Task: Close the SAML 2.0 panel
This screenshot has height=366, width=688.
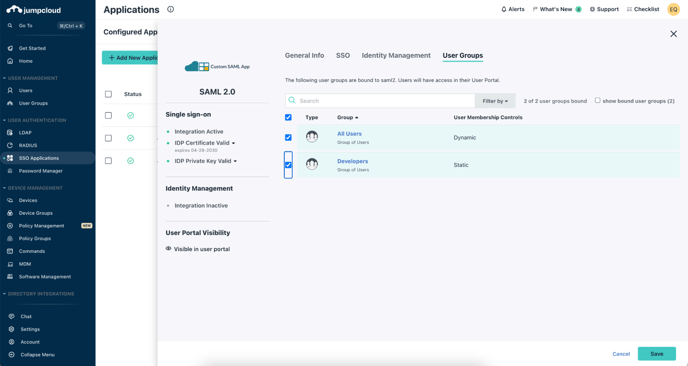Action: (674, 34)
